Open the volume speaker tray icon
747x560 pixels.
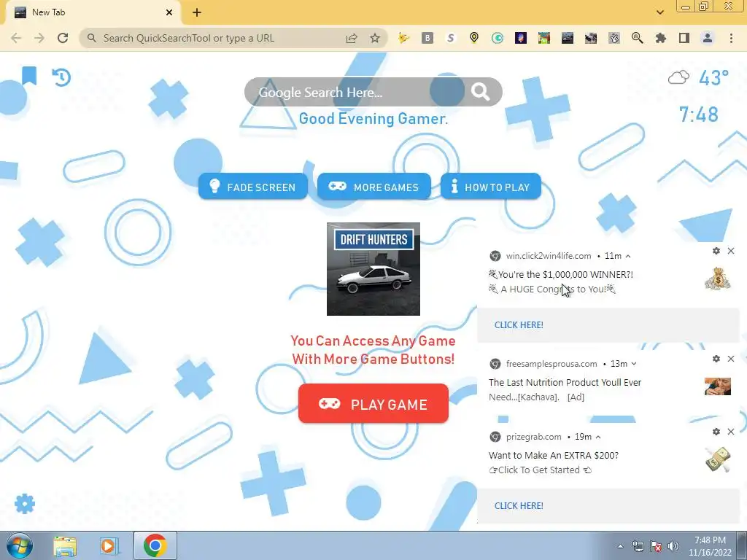click(673, 547)
